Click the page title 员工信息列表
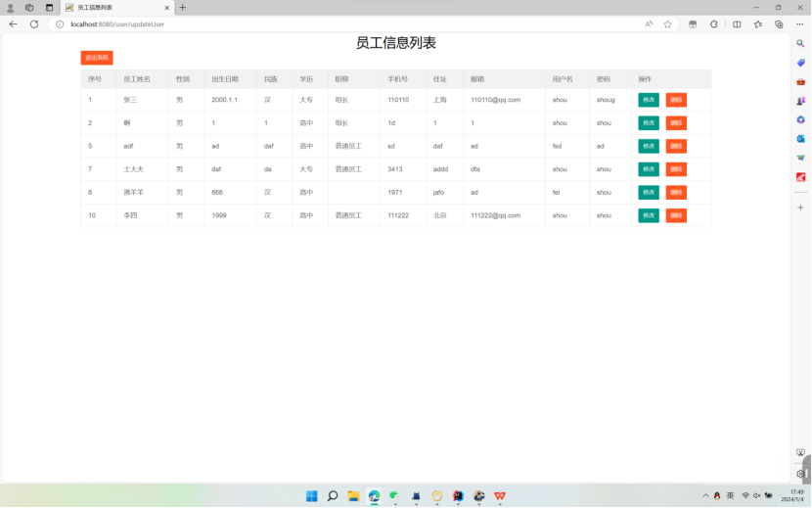 396,43
